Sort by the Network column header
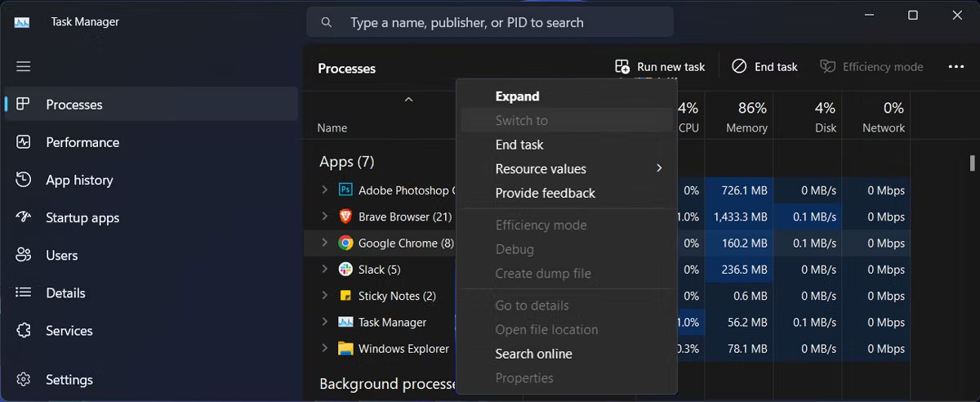Image resolution: width=980 pixels, height=402 pixels. [x=877, y=116]
